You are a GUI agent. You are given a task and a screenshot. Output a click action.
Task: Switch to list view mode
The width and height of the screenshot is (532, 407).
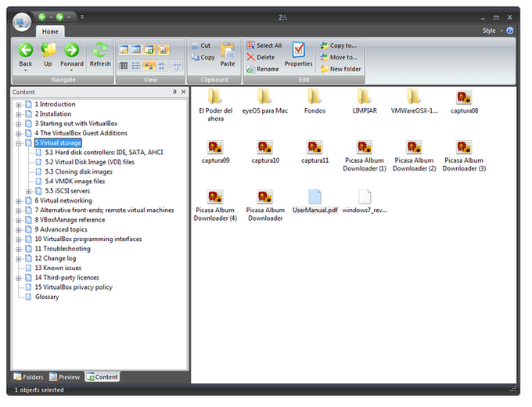136,65
